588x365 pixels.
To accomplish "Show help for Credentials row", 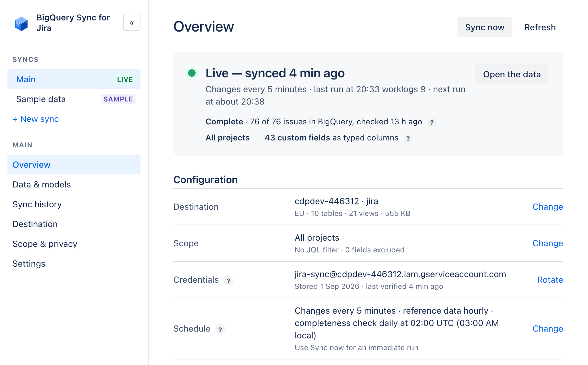I will tap(228, 280).
